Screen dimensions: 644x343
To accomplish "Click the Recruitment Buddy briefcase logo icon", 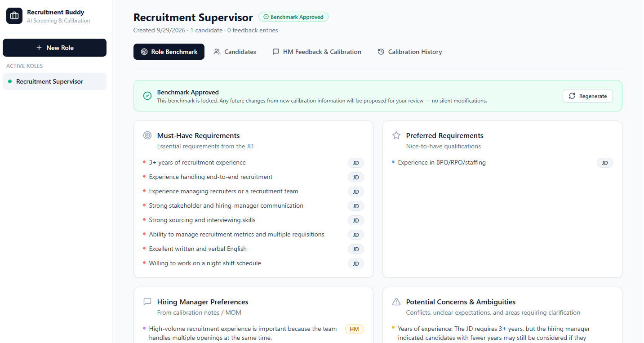I will (x=14, y=16).
